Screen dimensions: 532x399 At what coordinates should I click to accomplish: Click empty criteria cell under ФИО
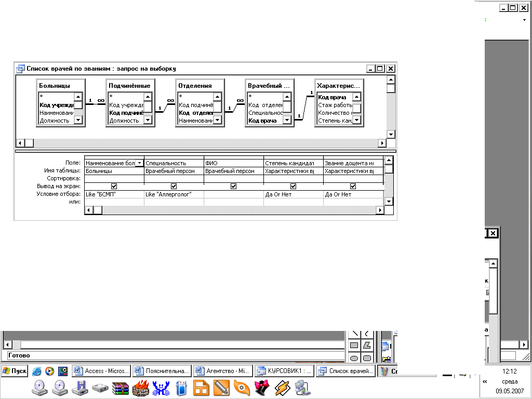233,194
